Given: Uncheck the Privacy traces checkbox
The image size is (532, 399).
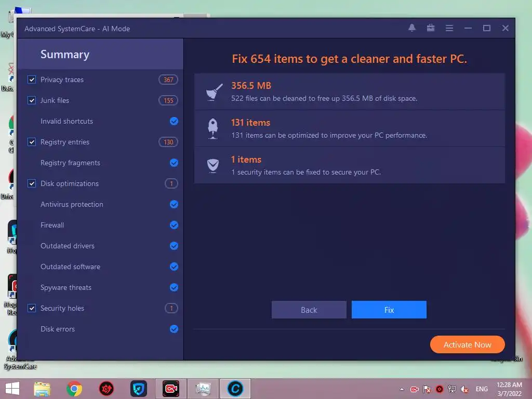Looking at the screenshot, I should point(32,79).
